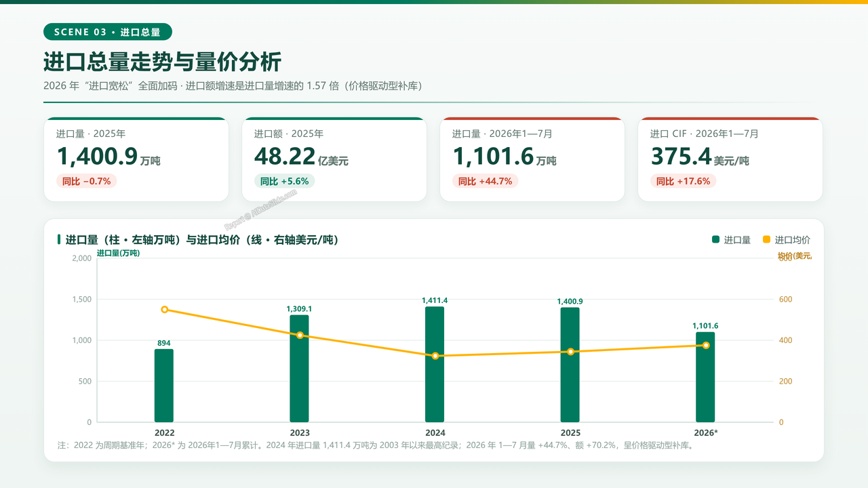Click the 1,101.6 bar data label
Image resolution: width=868 pixels, height=488 pixels.
pos(705,326)
